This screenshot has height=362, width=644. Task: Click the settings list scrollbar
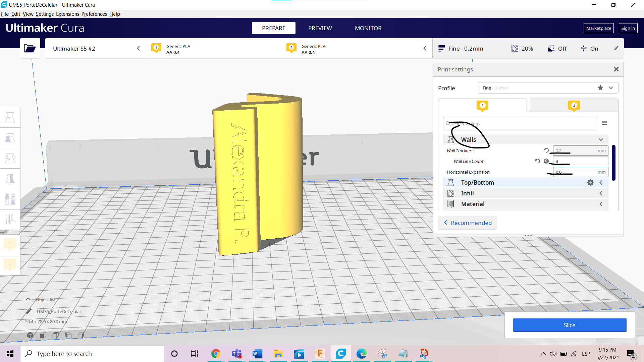click(x=613, y=163)
